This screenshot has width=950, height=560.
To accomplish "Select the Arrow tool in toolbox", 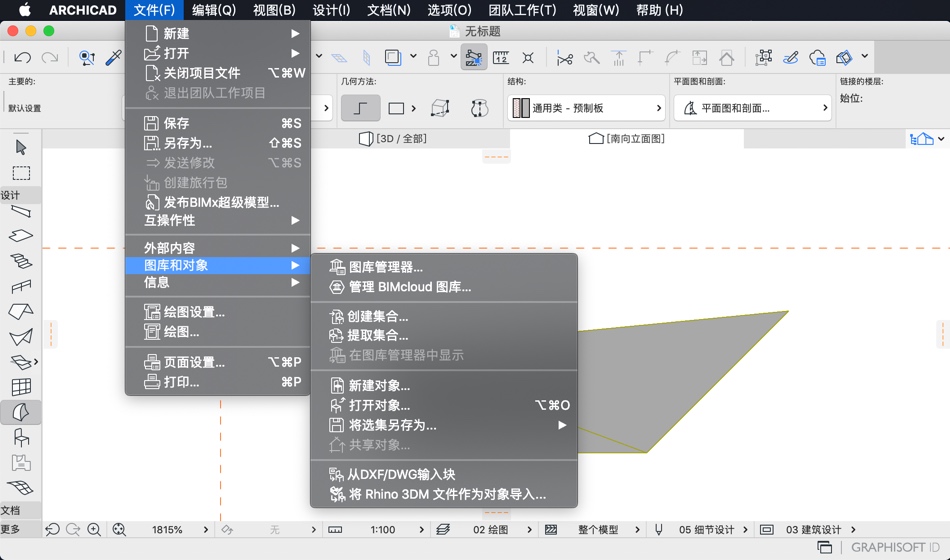I will point(21,147).
